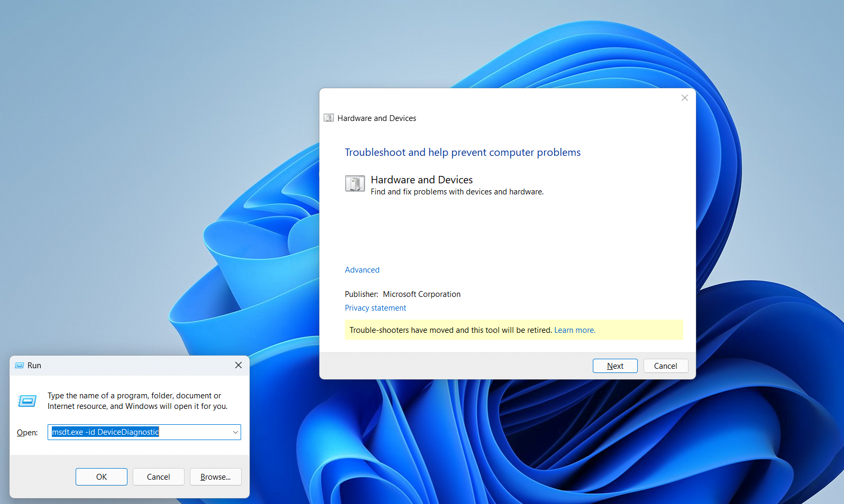
Task: Click the 'Find and fix problems with devices' description
Action: 457,192
